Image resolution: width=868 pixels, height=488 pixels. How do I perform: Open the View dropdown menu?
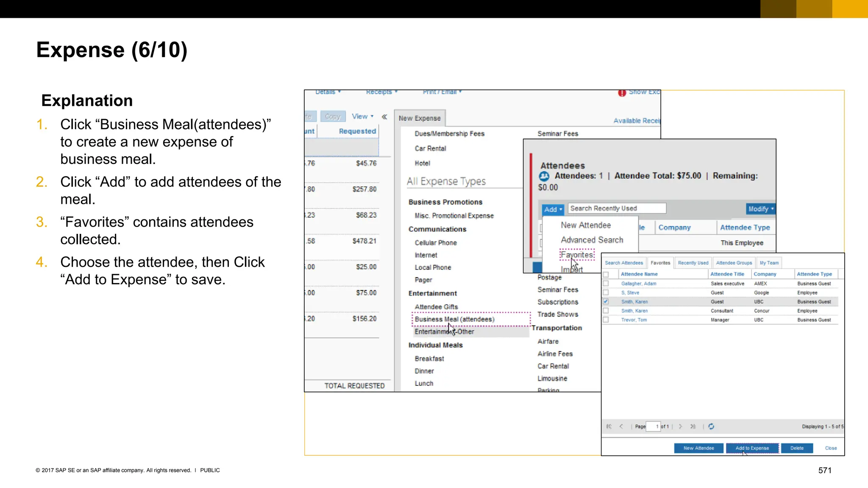(362, 116)
